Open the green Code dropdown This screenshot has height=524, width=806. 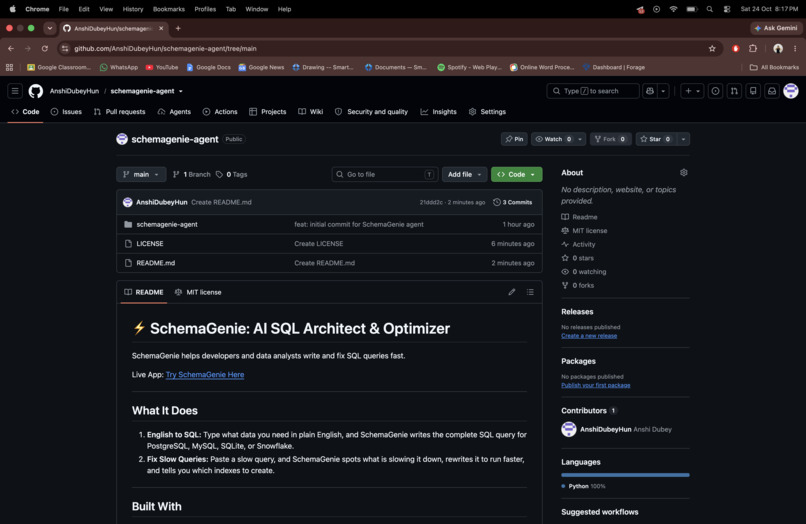pyautogui.click(x=516, y=174)
